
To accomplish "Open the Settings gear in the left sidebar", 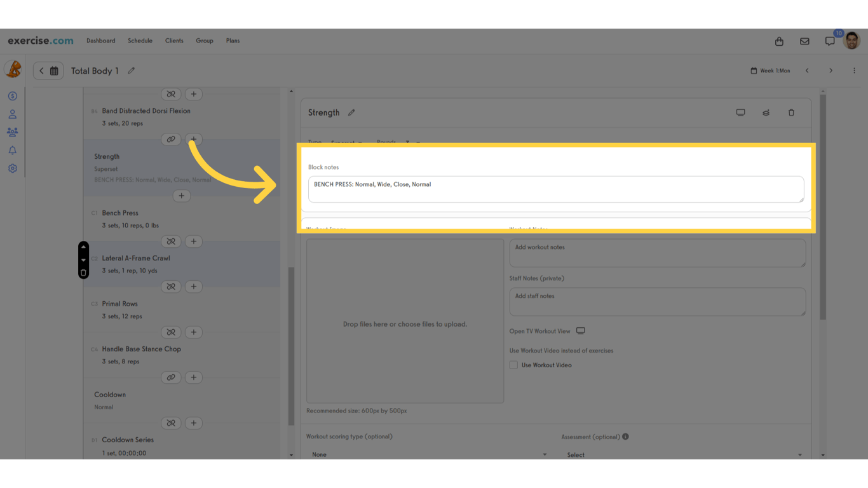I will click(12, 168).
